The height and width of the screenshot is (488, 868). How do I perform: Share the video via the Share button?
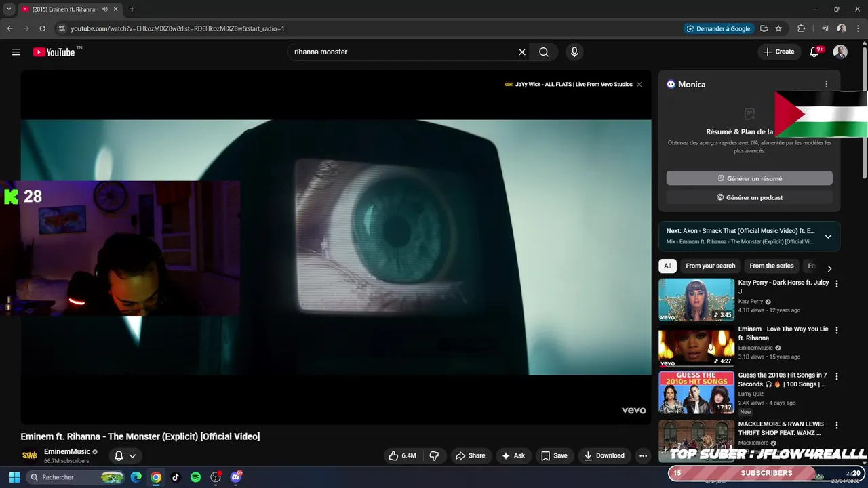[x=470, y=455]
